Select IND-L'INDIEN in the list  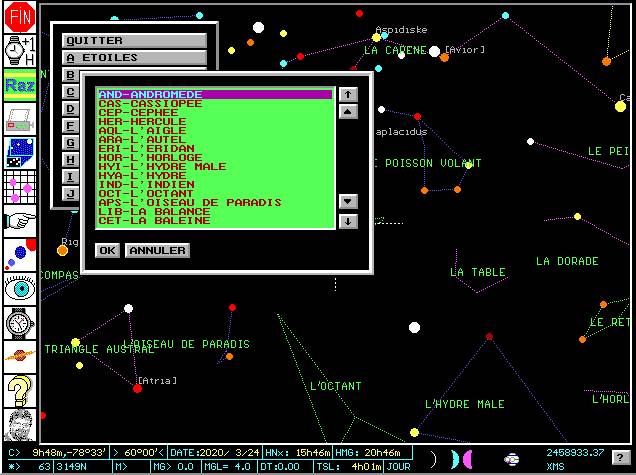click(215, 184)
